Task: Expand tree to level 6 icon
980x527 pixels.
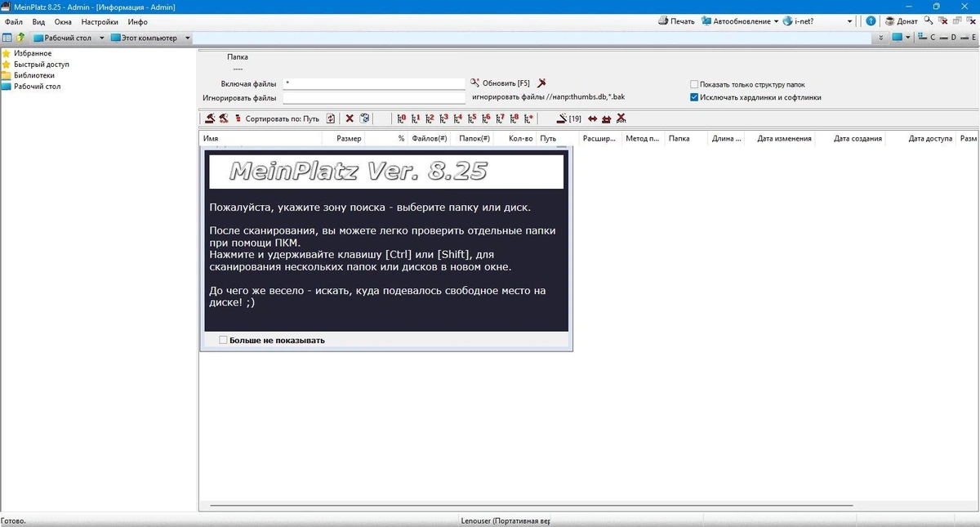Action: point(487,118)
